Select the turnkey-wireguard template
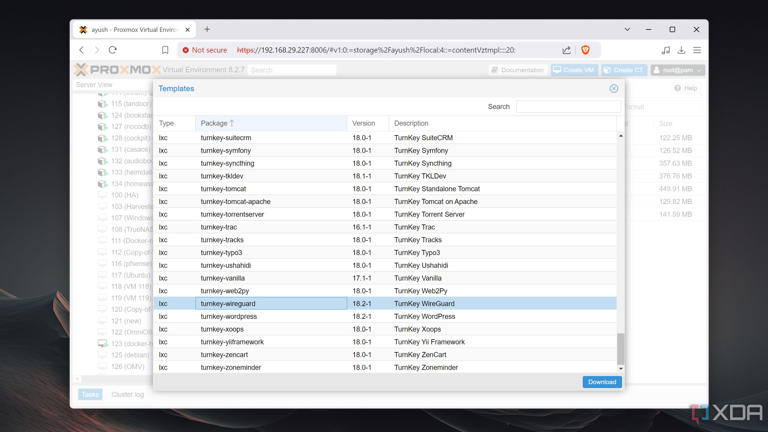The width and height of the screenshot is (768, 432). 385,304
